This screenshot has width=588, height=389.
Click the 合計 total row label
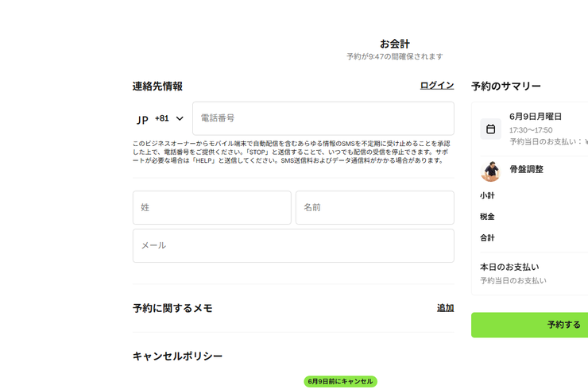487,237
